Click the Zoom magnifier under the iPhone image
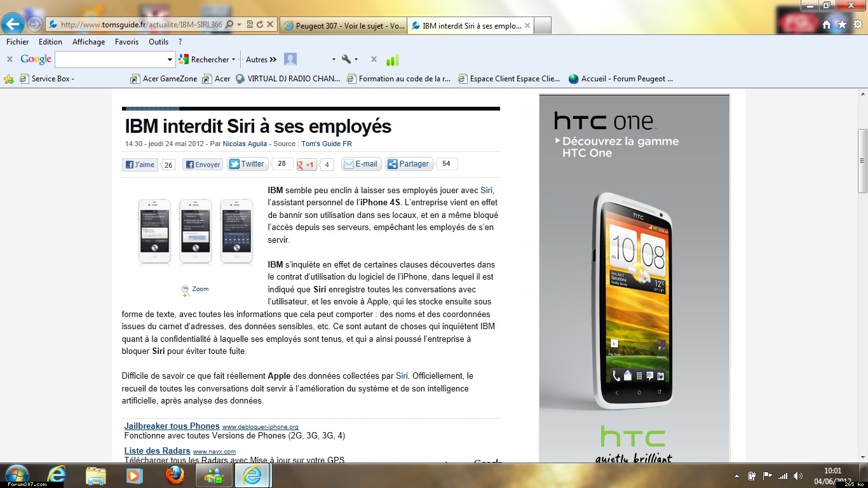This screenshot has width=868, height=488. [x=186, y=291]
